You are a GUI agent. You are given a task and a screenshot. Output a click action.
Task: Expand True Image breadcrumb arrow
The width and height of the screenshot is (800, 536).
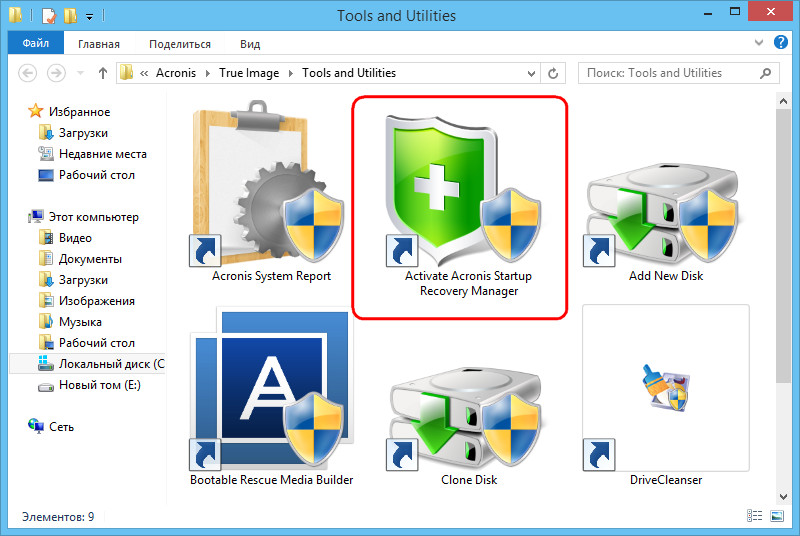[x=291, y=73]
